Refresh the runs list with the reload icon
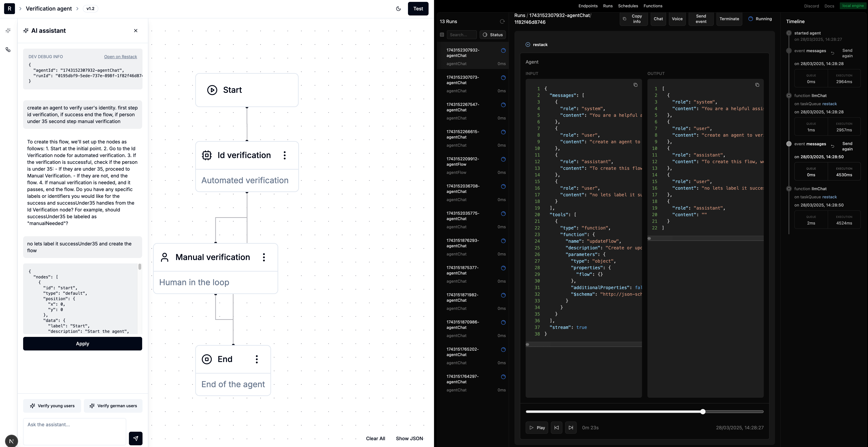 pos(502,21)
